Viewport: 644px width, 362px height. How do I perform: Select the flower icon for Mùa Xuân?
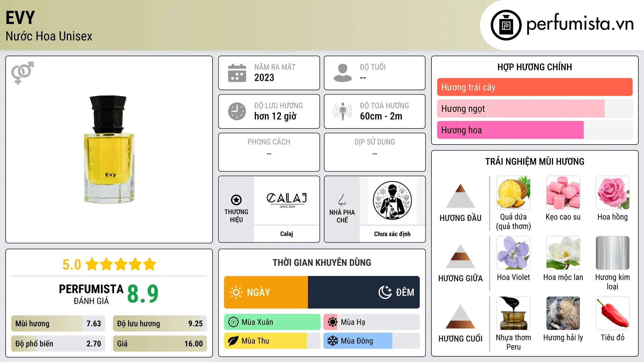[233, 322]
